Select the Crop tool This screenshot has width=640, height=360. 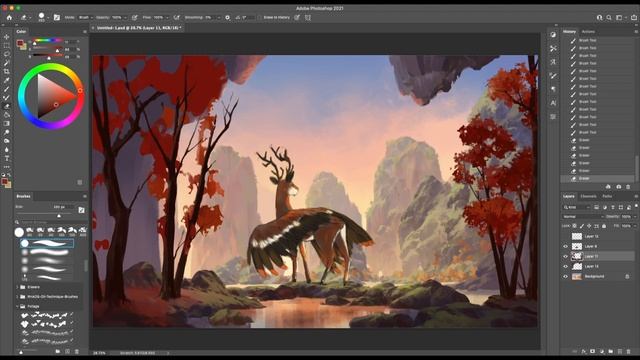(x=7, y=71)
